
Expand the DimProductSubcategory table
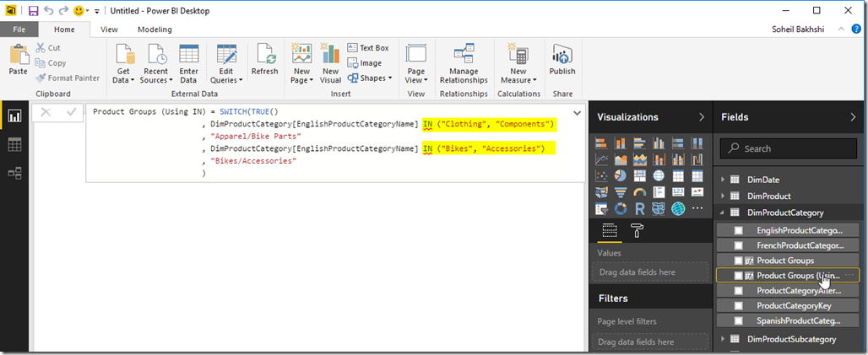coord(723,339)
